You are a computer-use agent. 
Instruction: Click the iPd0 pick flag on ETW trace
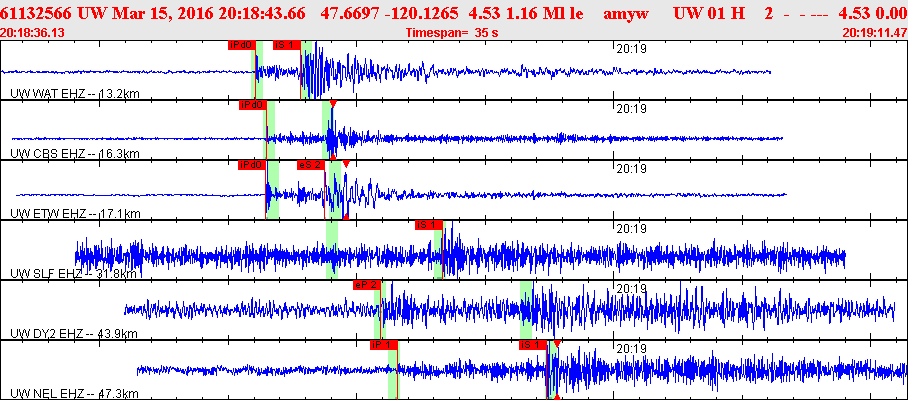coord(251,165)
